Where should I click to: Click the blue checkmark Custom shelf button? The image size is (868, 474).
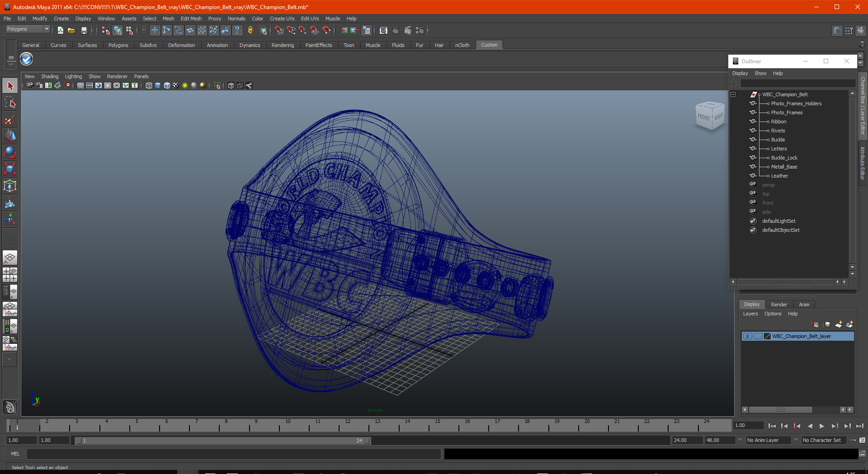(x=27, y=59)
